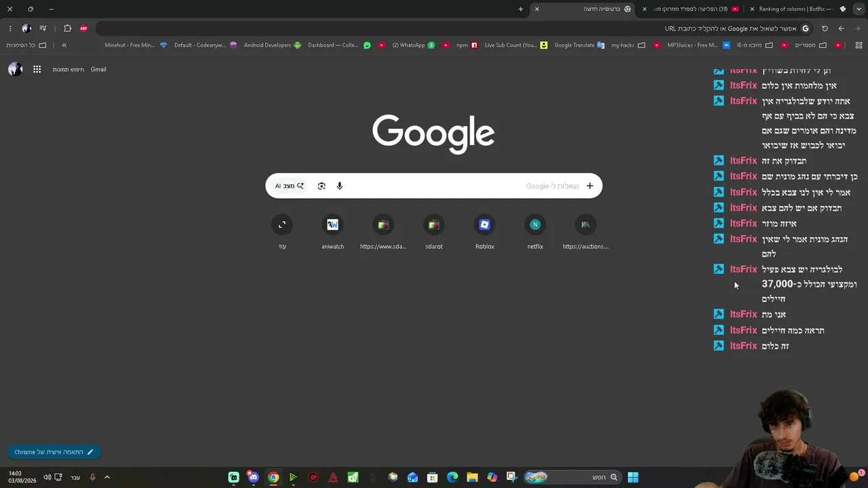This screenshot has height=488, width=868.
Task: Open the media controls toolbar icon
Action: [x=43, y=28]
